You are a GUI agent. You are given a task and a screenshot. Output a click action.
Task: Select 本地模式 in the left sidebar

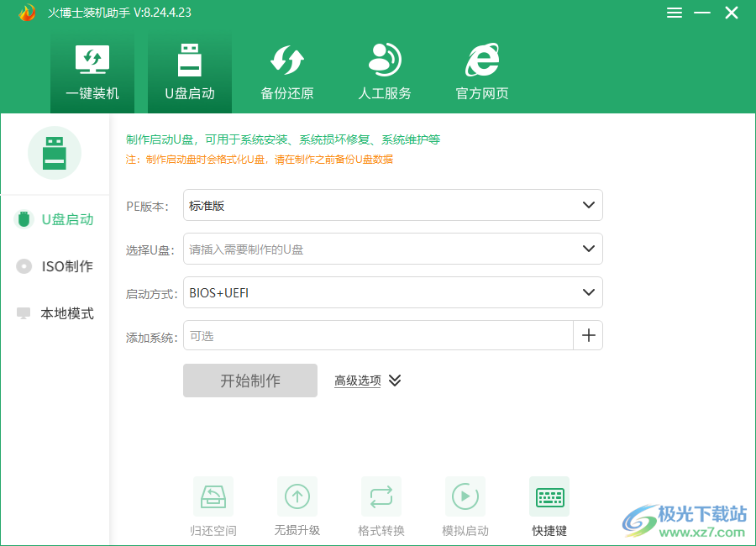point(55,313)
